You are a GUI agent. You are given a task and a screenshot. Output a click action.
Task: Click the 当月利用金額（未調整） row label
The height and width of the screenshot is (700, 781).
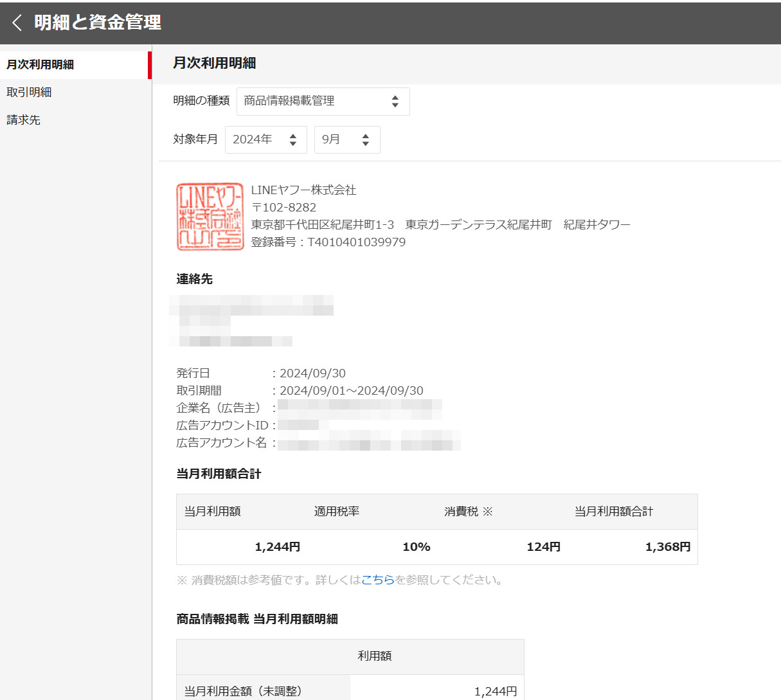pos(243,692)
